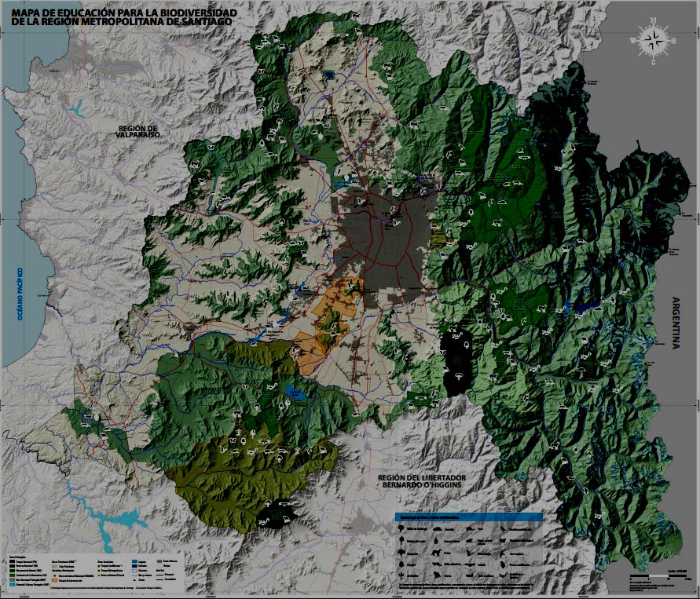The height and width of the screenshot is (599, 700).
Task: Select the Llareta mound icon in the legend
Action: tap(436, 528)
